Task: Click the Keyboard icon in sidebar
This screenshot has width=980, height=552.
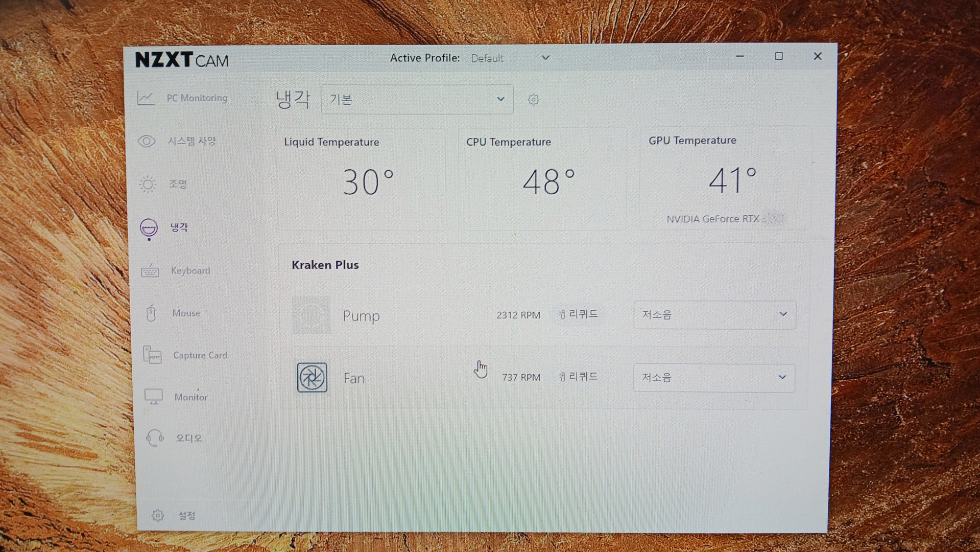Action: coord(150,270)
